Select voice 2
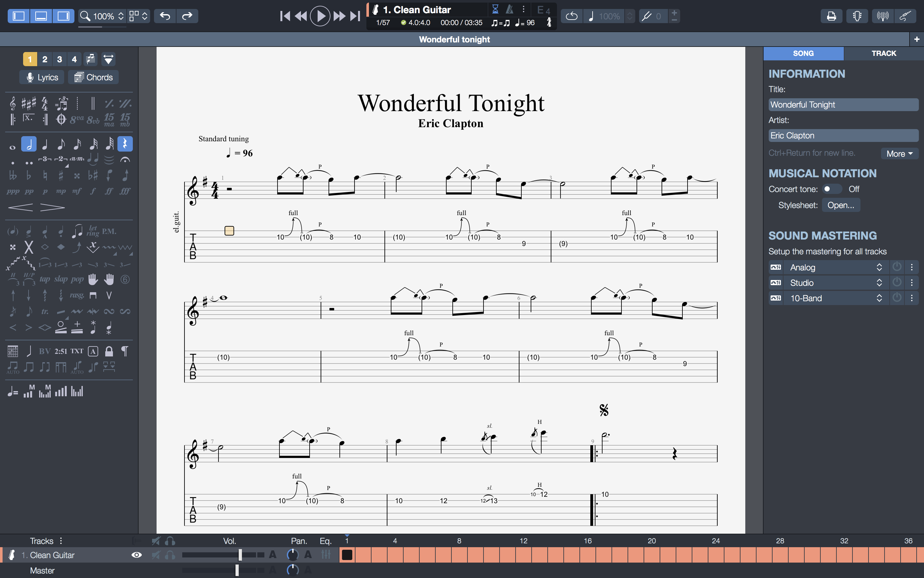 45,59
